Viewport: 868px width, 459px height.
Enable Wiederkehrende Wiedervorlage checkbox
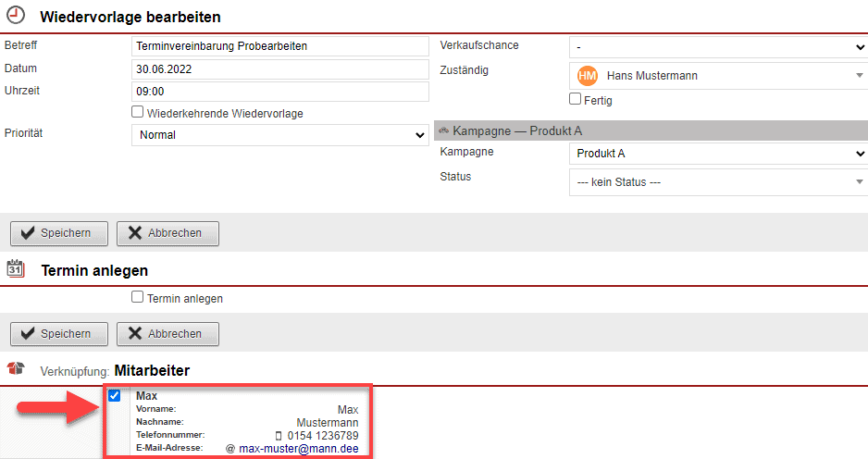pyautogui.click(x=138, y=112)
